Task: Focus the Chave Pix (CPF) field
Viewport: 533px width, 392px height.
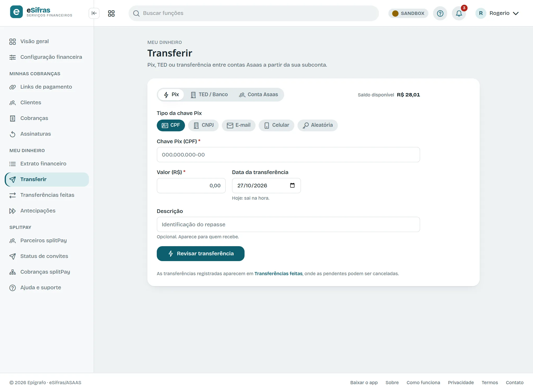Action: (x=288, y=155)
